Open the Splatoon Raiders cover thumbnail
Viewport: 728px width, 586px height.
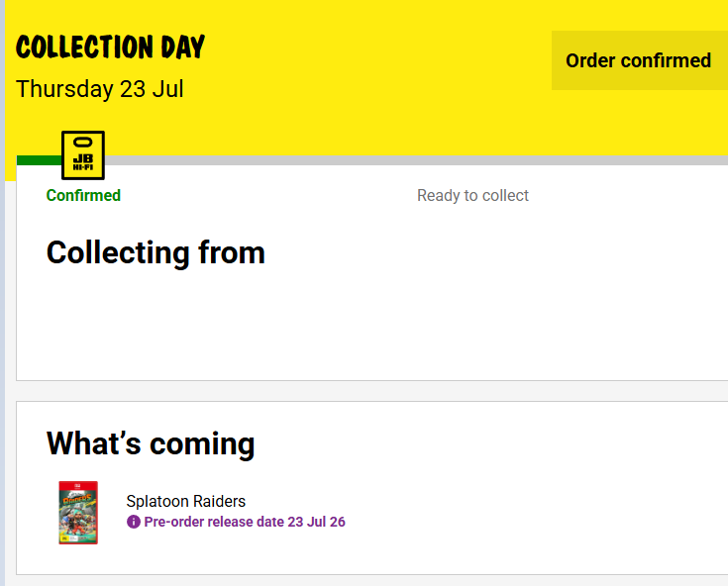pos(78,513)
